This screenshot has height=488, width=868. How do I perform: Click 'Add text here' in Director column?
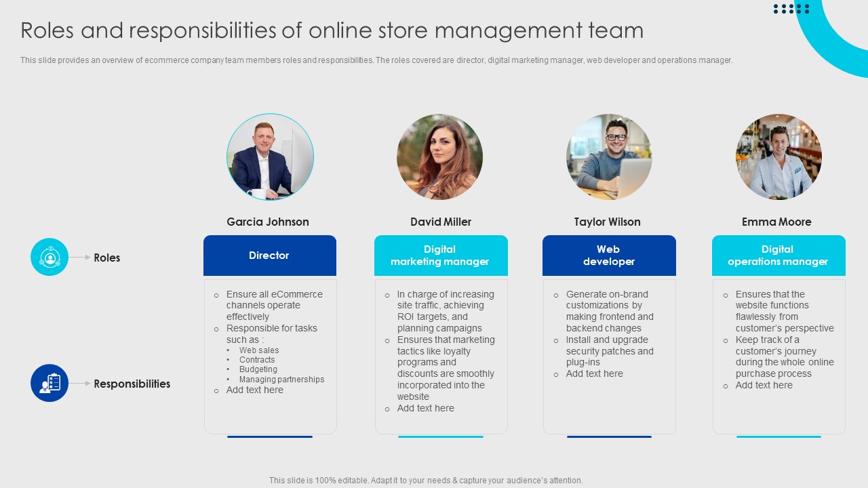(255, 390)
